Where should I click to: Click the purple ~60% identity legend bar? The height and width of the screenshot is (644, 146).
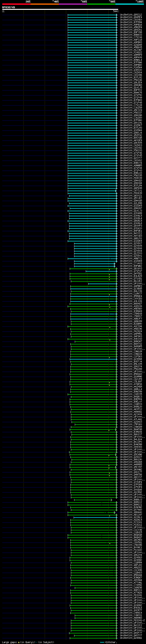[73, 4]
